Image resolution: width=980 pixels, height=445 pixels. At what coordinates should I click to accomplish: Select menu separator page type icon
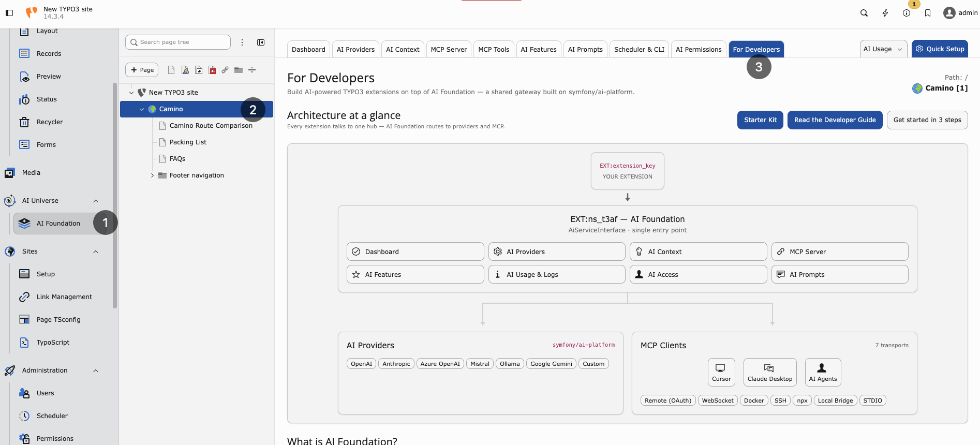pyautogui.click(x=252, y=70)
